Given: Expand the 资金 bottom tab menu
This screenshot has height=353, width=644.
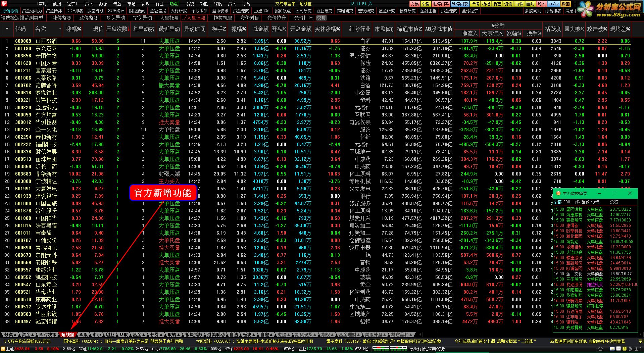Looking at the screenshot, I should (28, 335).
